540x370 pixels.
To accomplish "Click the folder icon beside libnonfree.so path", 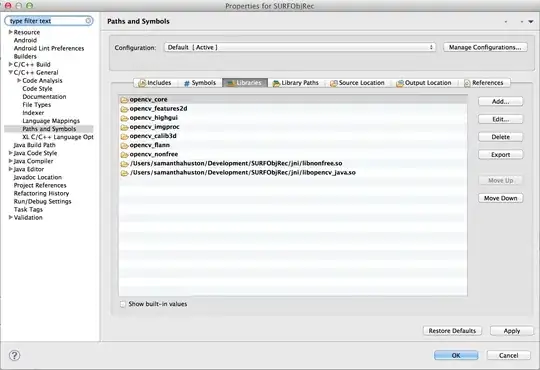I will click(x=124, y=164).
